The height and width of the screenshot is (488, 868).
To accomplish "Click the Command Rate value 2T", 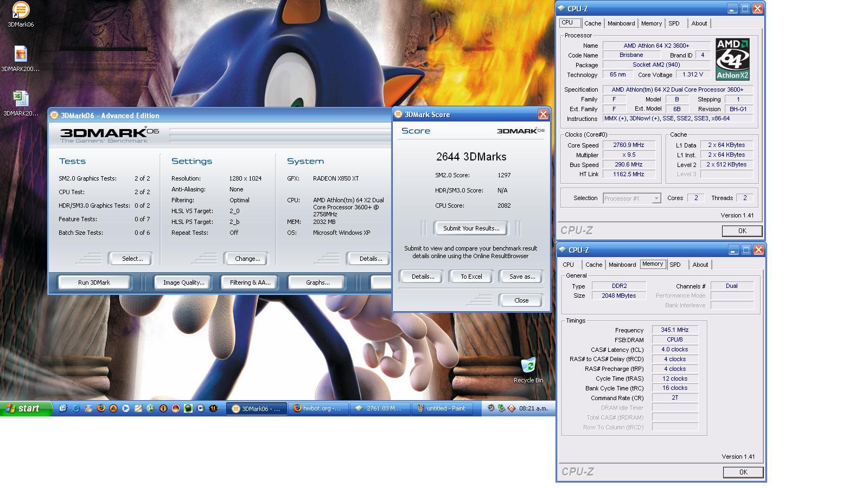I will [x=674, y=398].
